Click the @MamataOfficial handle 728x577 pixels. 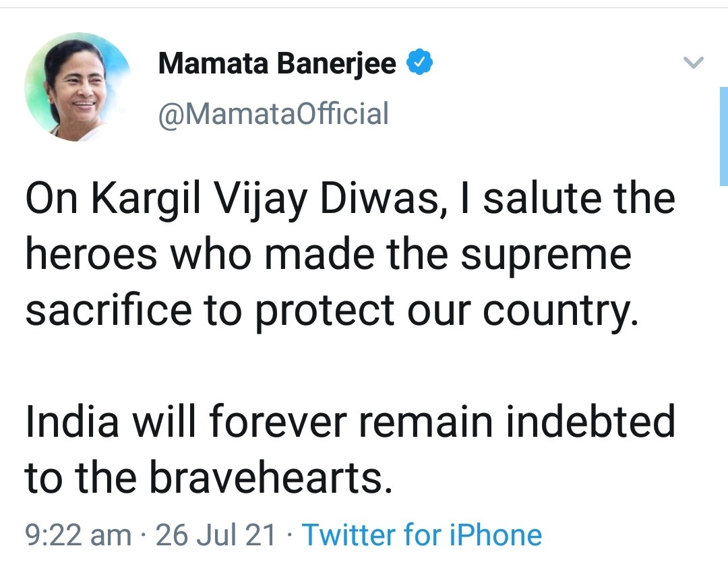273,113
